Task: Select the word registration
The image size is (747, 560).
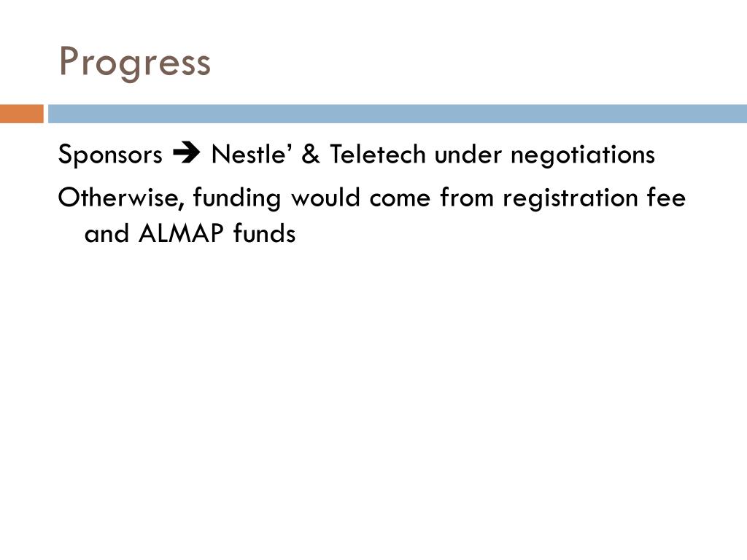Action: click(x=570, y=198)
